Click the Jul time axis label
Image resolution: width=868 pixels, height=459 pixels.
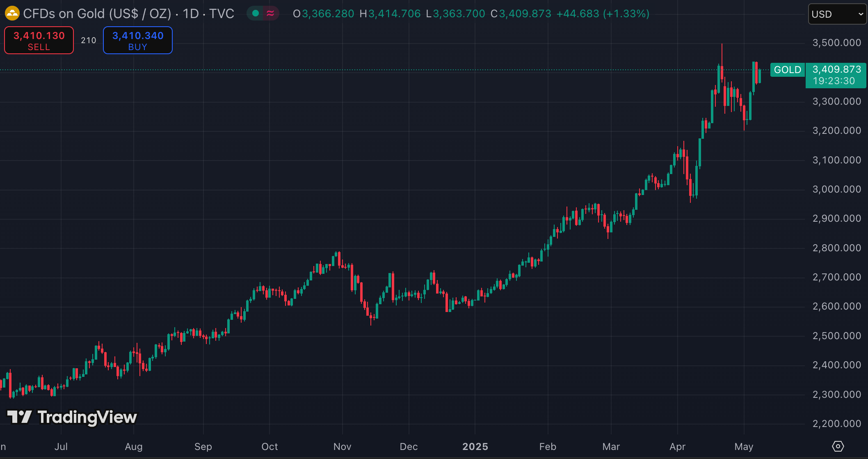pyautogui.click(x=61, y=447)
